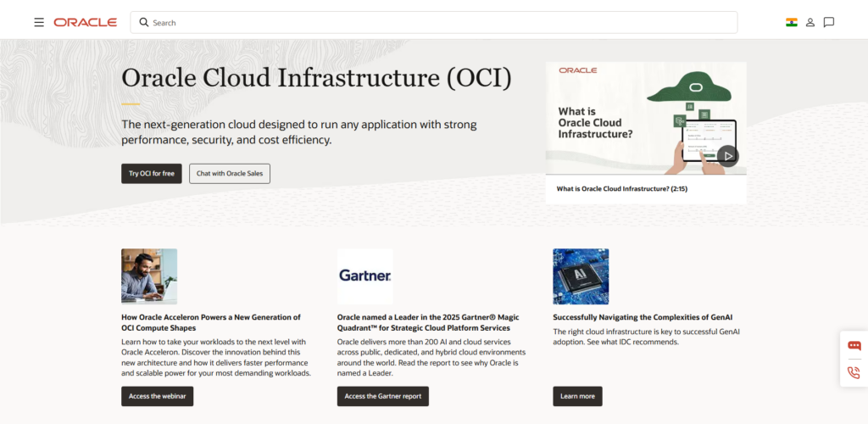
Task: Click 'Oracle named a Leader in the 2025 Gartner' heading
Action: [x=428, y=323]
